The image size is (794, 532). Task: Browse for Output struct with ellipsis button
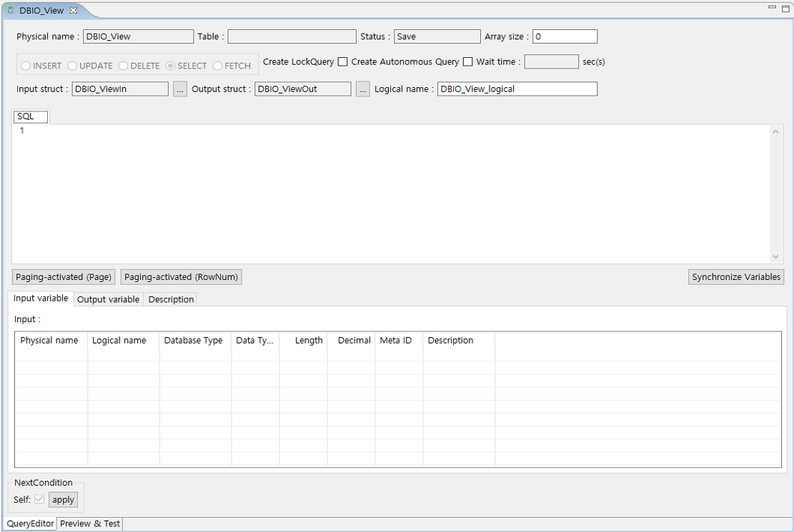(x=363, y=89)
